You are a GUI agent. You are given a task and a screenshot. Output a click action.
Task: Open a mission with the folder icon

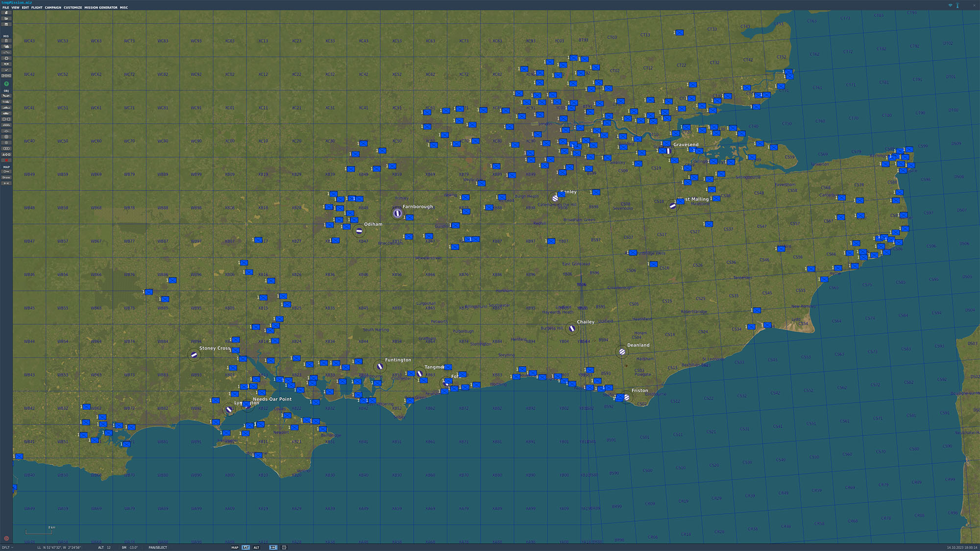click(x=6, y=19)
